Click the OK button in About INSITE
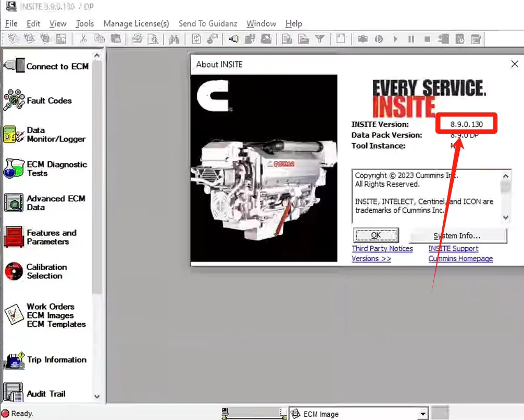This screenshot has width=524, height=420. (376, 235)
